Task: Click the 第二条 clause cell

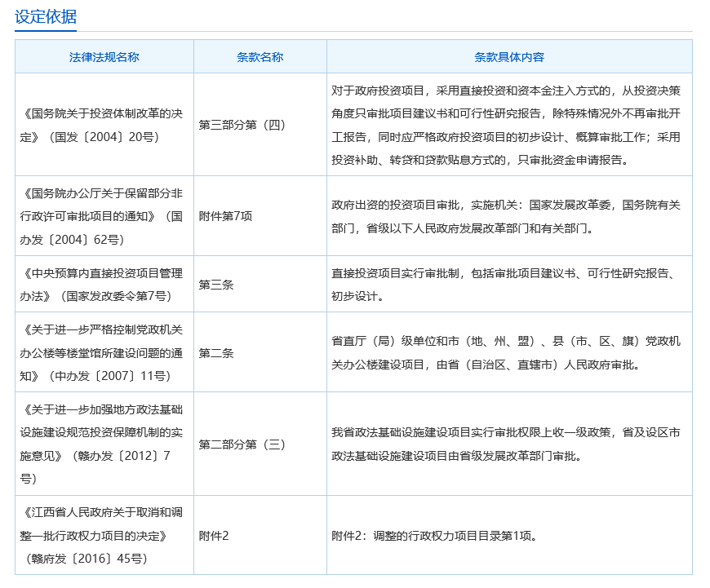Action: click(x=216, y=353)
